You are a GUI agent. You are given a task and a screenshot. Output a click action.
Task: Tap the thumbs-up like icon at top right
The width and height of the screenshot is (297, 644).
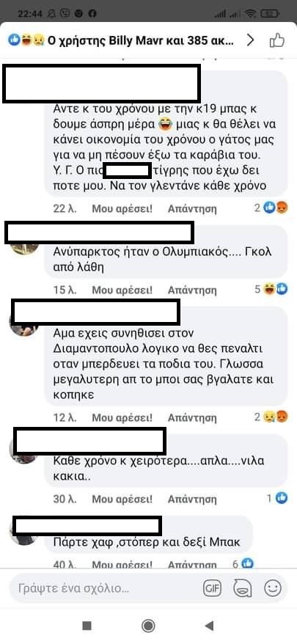277,40
